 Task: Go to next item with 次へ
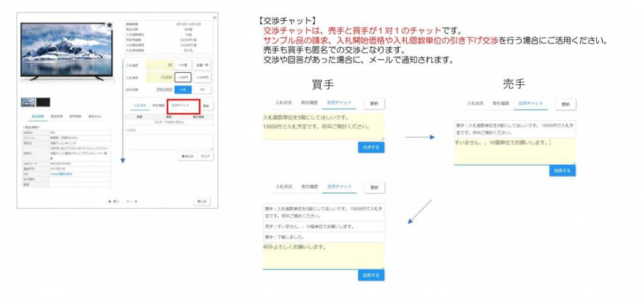[131, 201]
